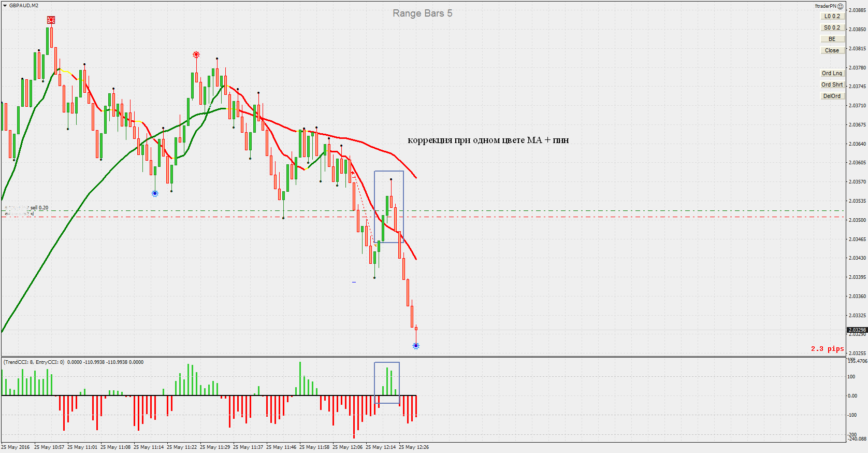Click the CCI -100 level label
This screenshot has height=453, width=868.
(852, 415)
